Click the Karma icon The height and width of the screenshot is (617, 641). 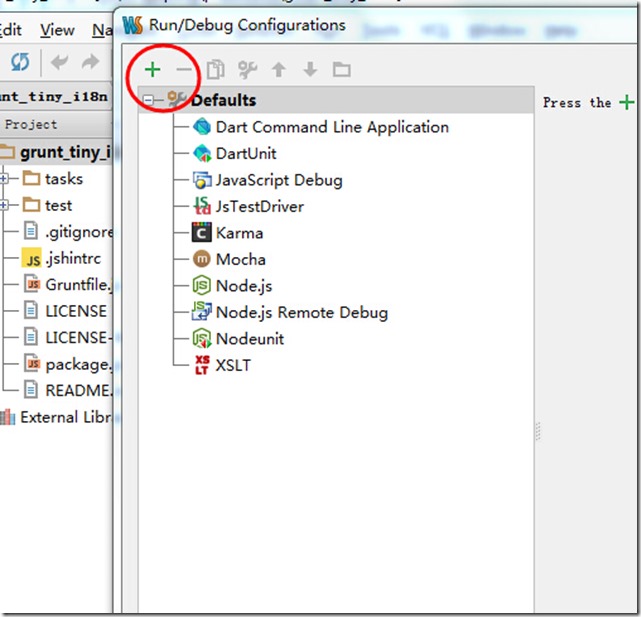tap(202, 233)
